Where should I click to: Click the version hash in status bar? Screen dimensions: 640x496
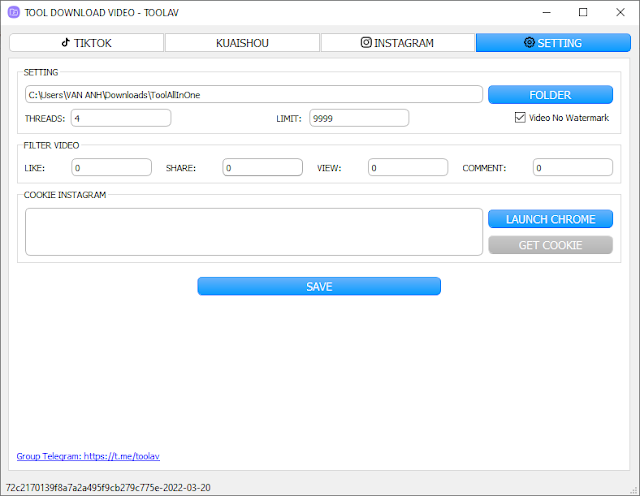coord(108,487)
